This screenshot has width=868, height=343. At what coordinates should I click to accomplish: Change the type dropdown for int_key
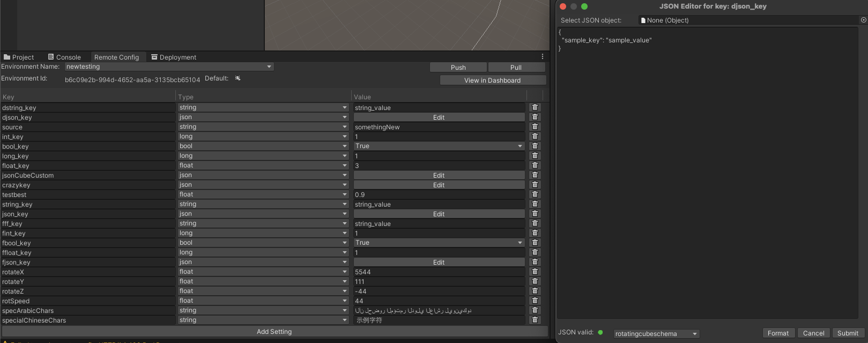click(x=263, y=136)
